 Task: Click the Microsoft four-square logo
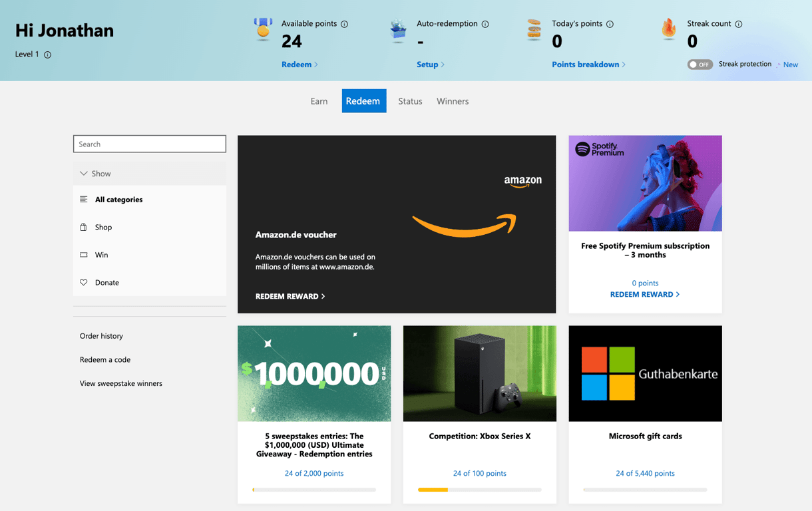pyautogui.click(x=608, y=373)
